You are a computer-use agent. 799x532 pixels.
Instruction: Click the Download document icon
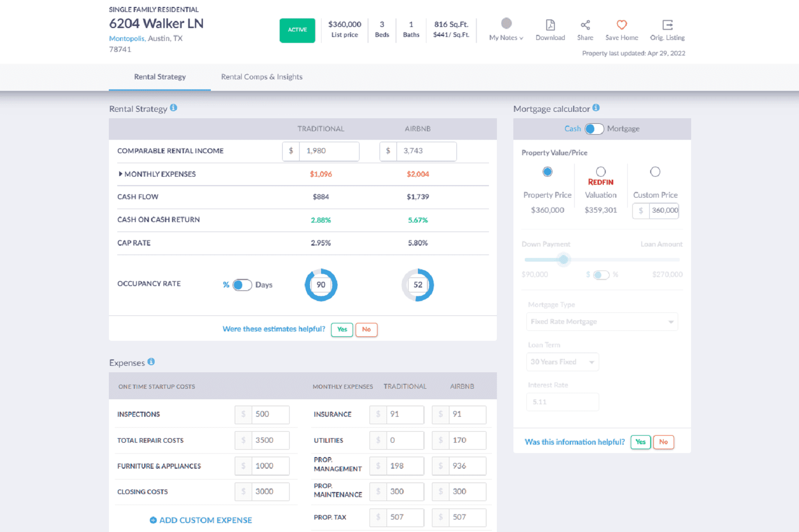pos(550,25)
